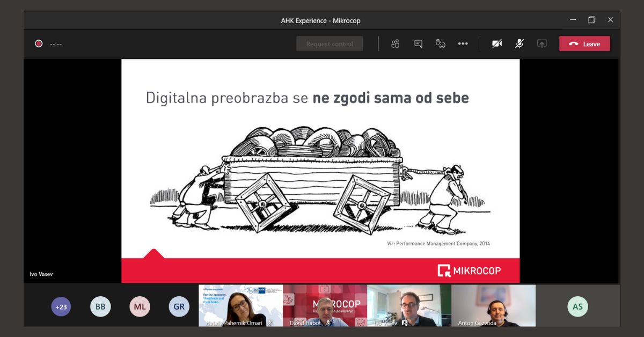Open the more actions ellipsis menu
Screen dimensions: 644x337
[x=463, y=44]
